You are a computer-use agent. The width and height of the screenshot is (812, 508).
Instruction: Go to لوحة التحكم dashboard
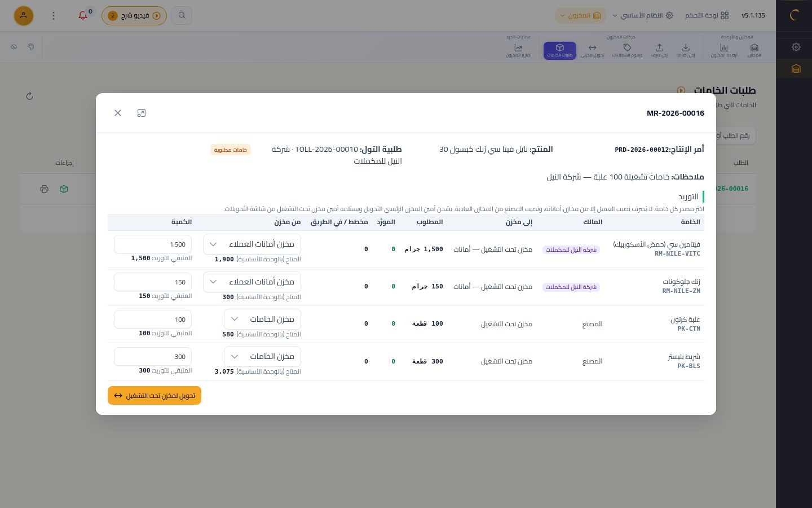pos(707,15)
